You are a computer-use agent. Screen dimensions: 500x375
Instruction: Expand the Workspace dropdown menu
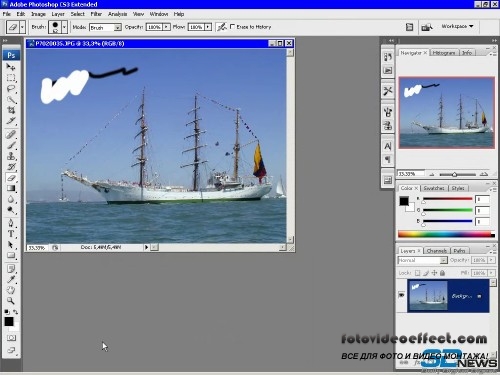coord(457,26)
